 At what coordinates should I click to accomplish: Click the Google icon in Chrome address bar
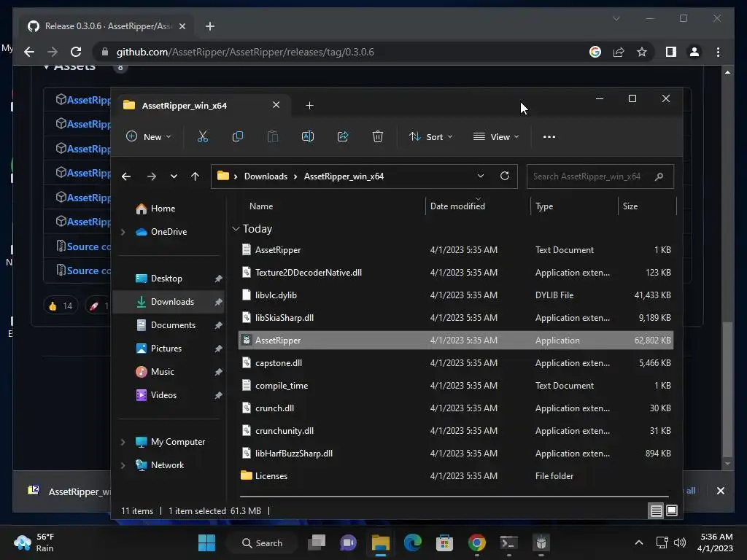595,52
